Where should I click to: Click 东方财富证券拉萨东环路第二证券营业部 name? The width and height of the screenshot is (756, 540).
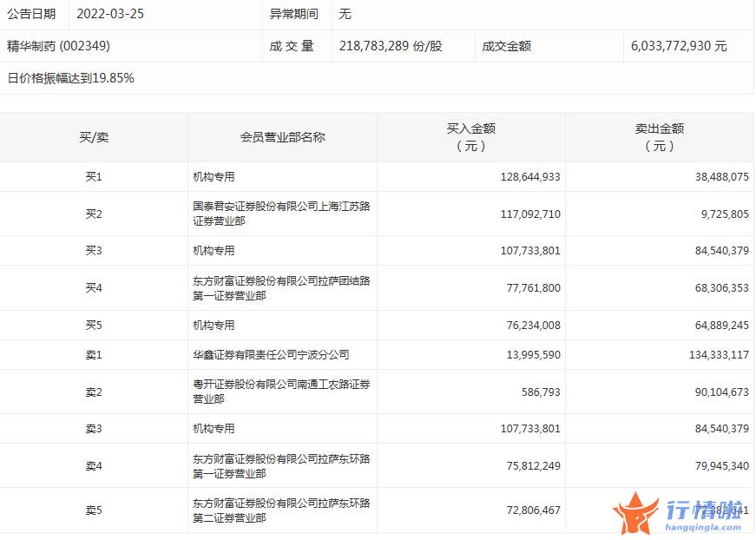(281, 510)
